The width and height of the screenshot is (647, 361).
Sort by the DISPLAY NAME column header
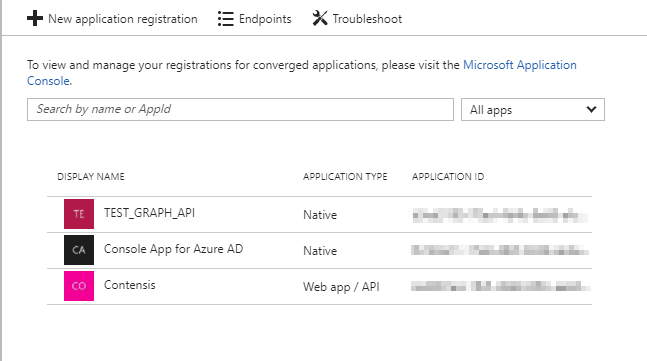click(91, 177)
